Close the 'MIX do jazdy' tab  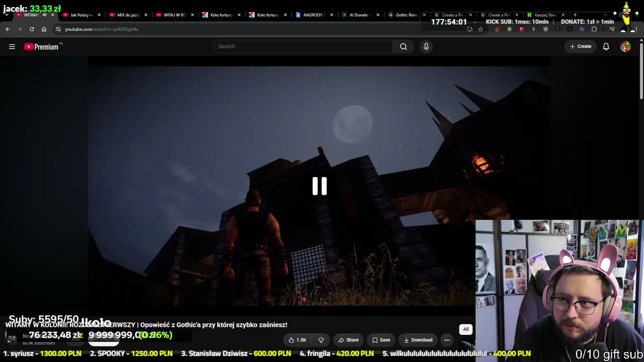pyautogui.click(x=146, y=15)
